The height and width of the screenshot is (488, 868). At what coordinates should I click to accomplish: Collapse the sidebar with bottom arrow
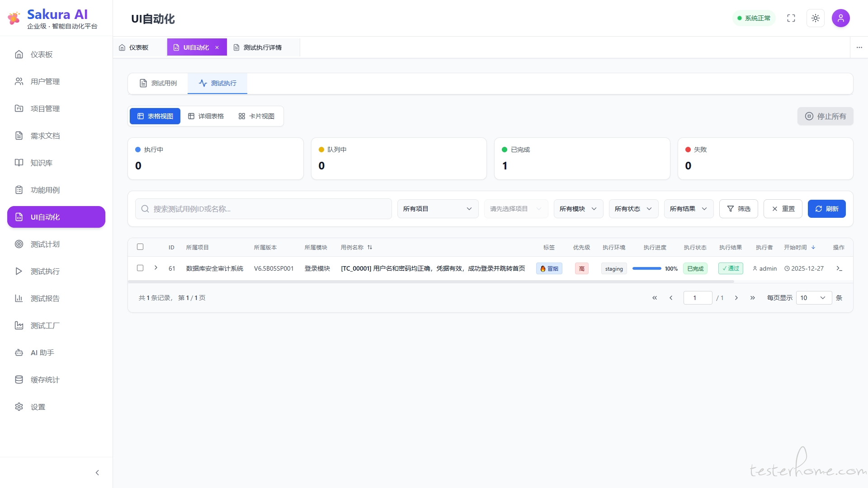[97, 473]
